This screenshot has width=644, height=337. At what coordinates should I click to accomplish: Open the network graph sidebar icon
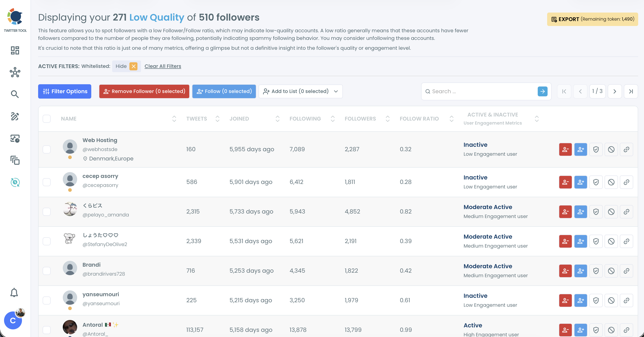point(15,72)
